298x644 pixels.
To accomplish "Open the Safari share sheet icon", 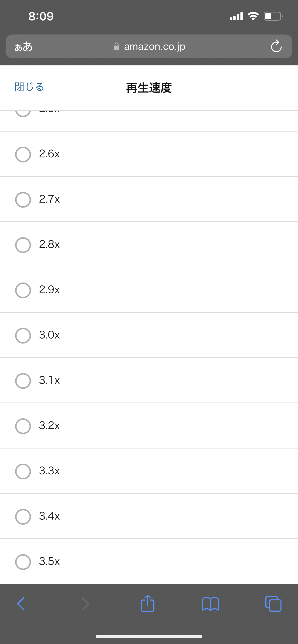I will tap(148, 604).
